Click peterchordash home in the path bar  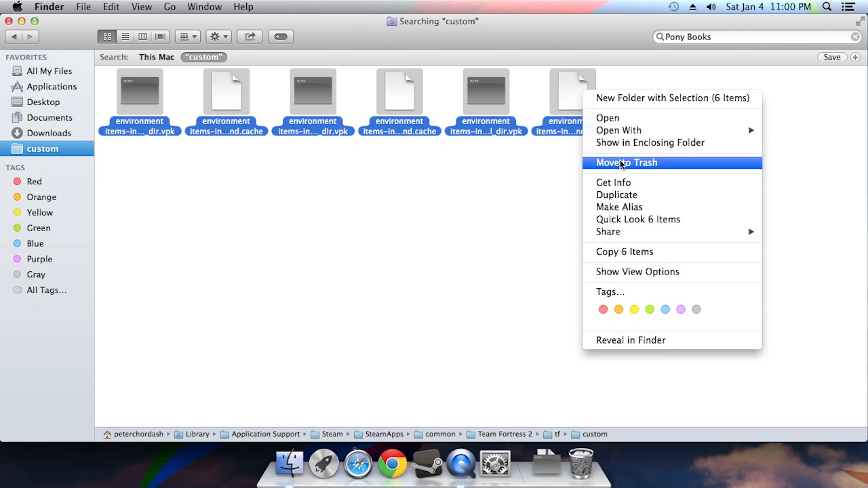(133, 434)
